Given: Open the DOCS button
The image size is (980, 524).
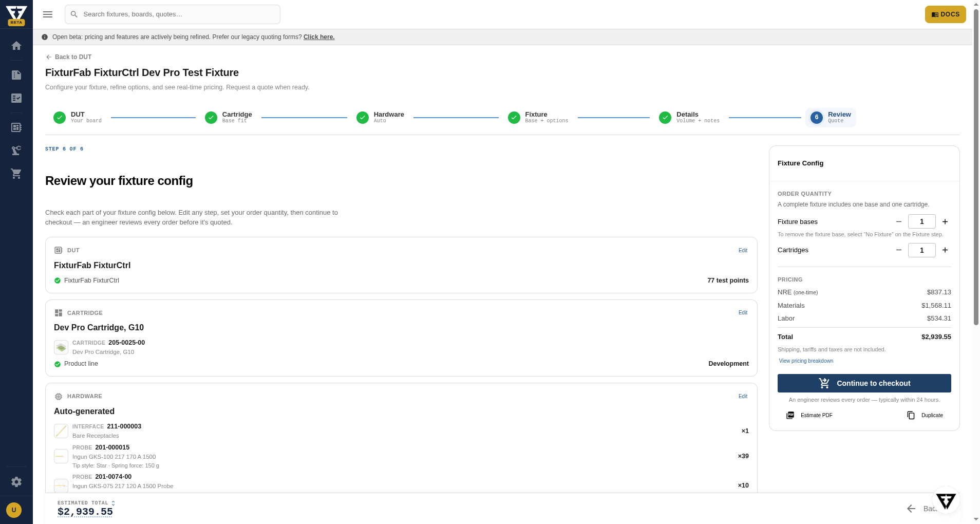Looking at the screenshot, I should [x=945, y=14].
